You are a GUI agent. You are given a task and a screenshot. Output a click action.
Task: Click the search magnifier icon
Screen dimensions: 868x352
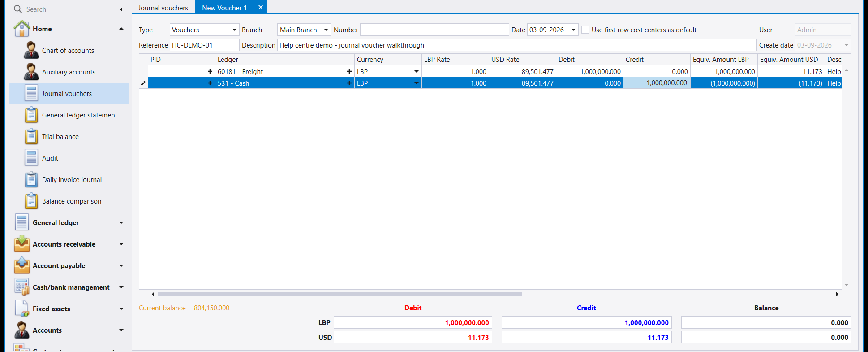(18, 9)
